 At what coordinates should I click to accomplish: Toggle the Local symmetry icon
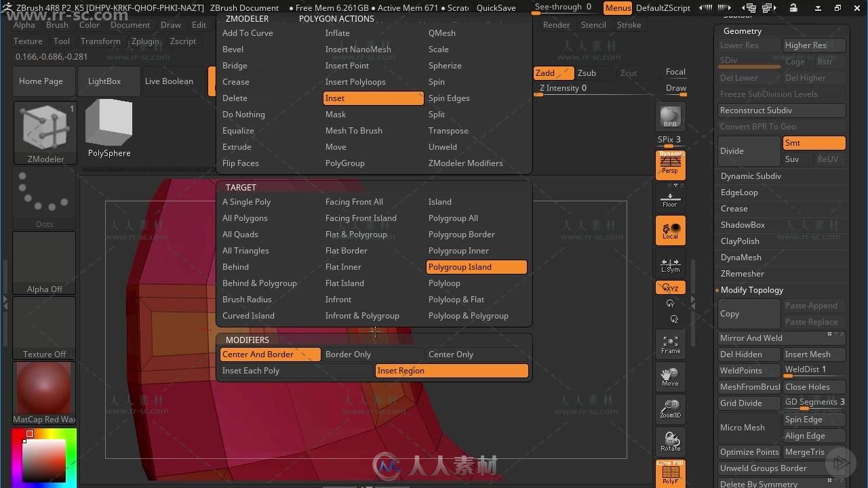[x=670, y=230]
